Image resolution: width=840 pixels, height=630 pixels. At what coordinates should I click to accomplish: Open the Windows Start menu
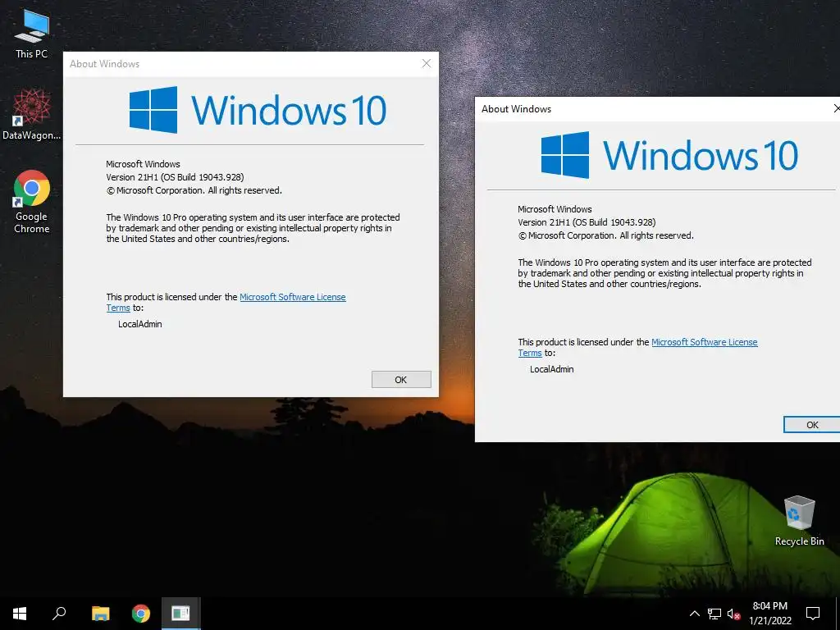20,614
